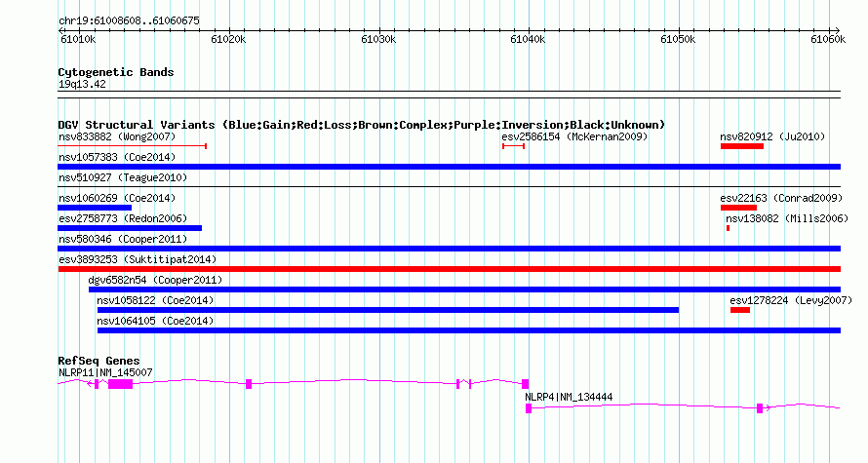This screenshot has width=868, height=463.
Task: Click the cytogenetic band 19q13.42 bar
Action: 449,95
